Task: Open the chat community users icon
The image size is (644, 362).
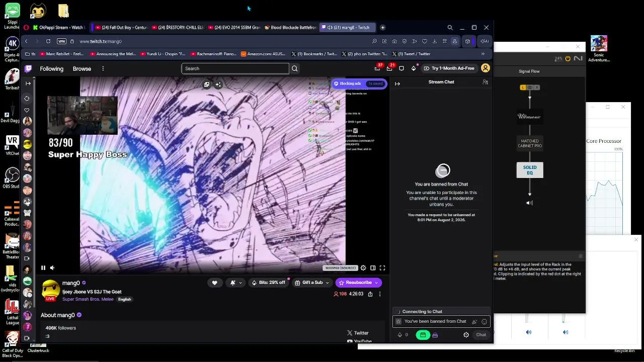Action: 485,82
